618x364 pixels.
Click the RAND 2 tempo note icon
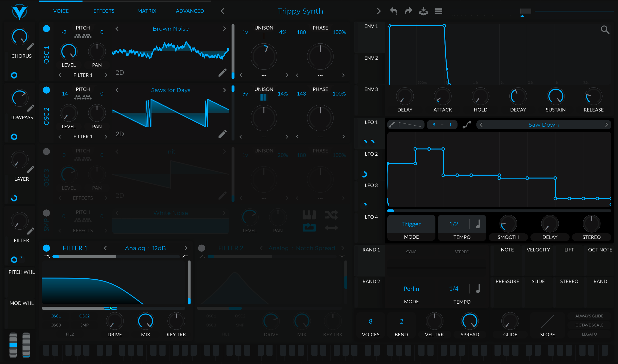pyautogui.click(x=478, y=289)
